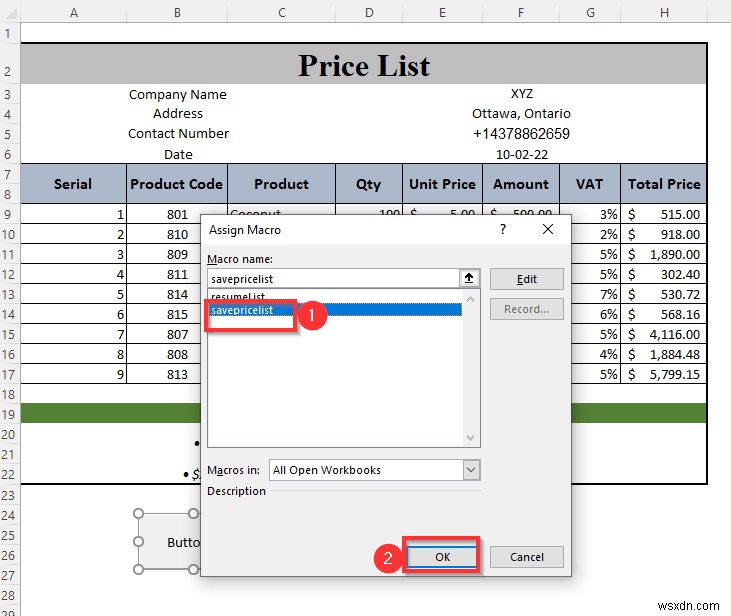Viewport: 731px width, 616px height.
Task: Click the Record... button
Action: click(x=526, y=309)
